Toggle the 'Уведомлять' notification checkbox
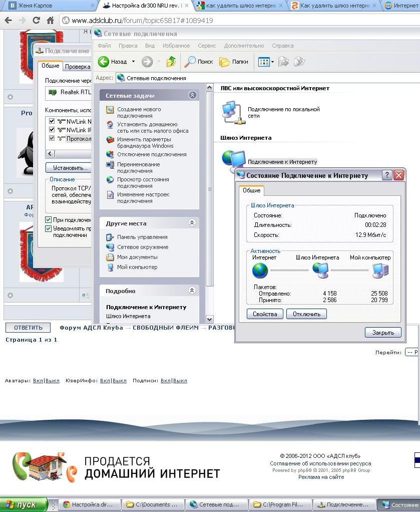 49,228
